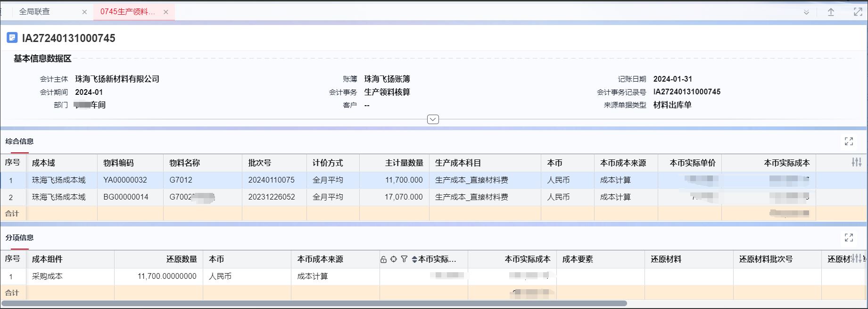Screen dimensions: 868x309
Task: Select row 2 with material code BG00000014
Action: point(126,197)
